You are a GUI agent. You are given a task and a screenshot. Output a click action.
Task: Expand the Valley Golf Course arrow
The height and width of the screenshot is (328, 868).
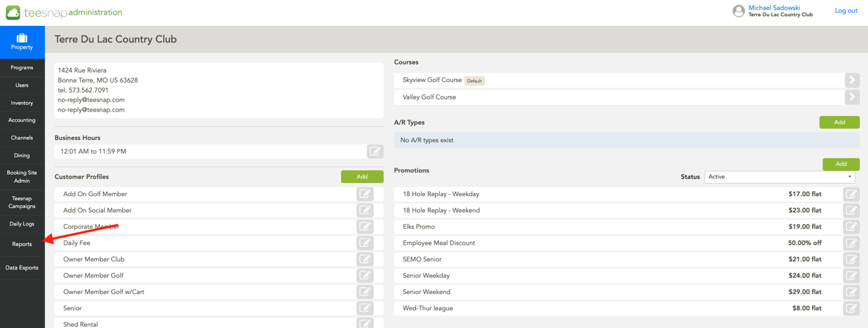852,97
